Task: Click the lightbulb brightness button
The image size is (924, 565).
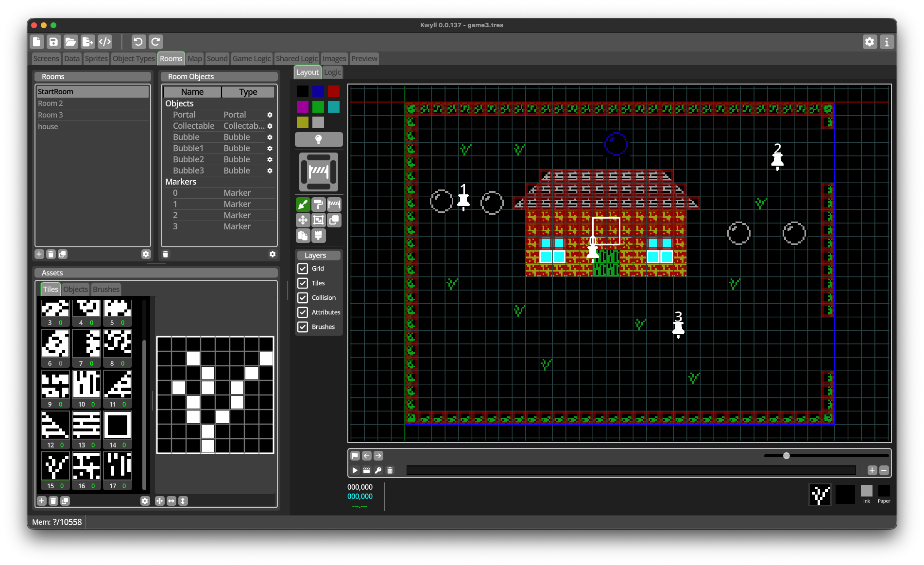Action: [318, 139]
